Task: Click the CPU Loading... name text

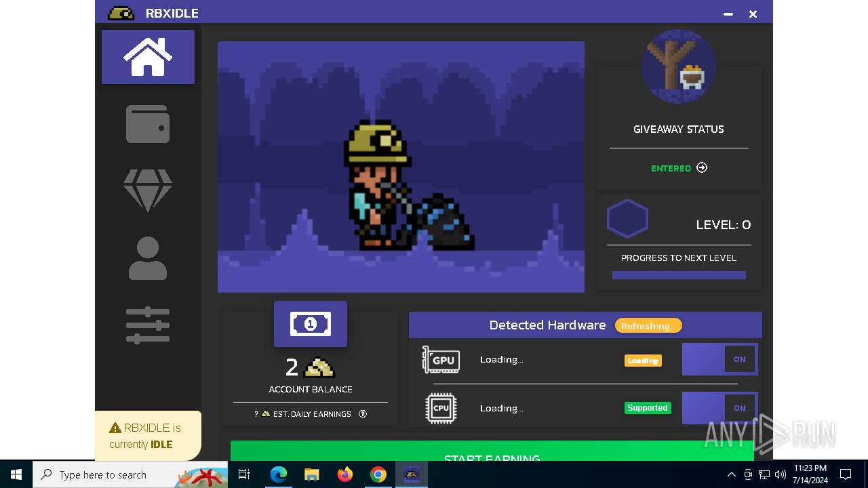Action: pyautogui.click(x=502, y=408)
